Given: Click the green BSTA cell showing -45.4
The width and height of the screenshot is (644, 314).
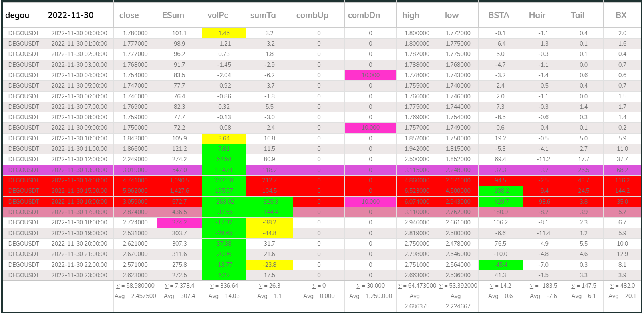Looking at the screenshot, I should [500, 265].
